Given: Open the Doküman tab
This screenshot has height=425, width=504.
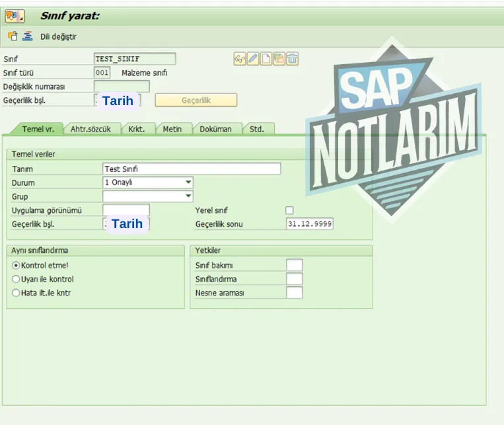Looking at the screenshot, I should coord(216,129).
